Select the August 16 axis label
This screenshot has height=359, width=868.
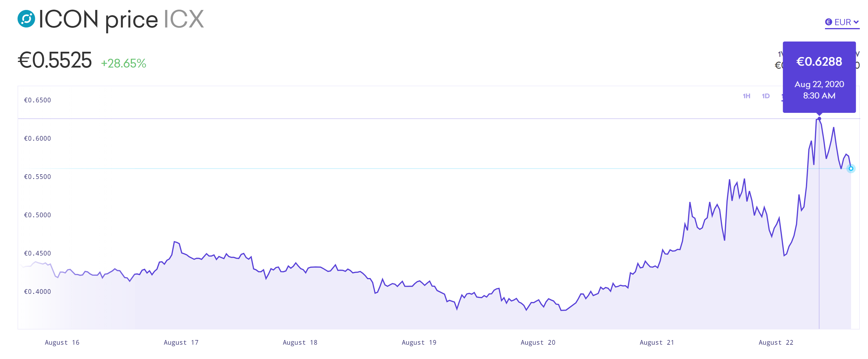tap(62, 342)
